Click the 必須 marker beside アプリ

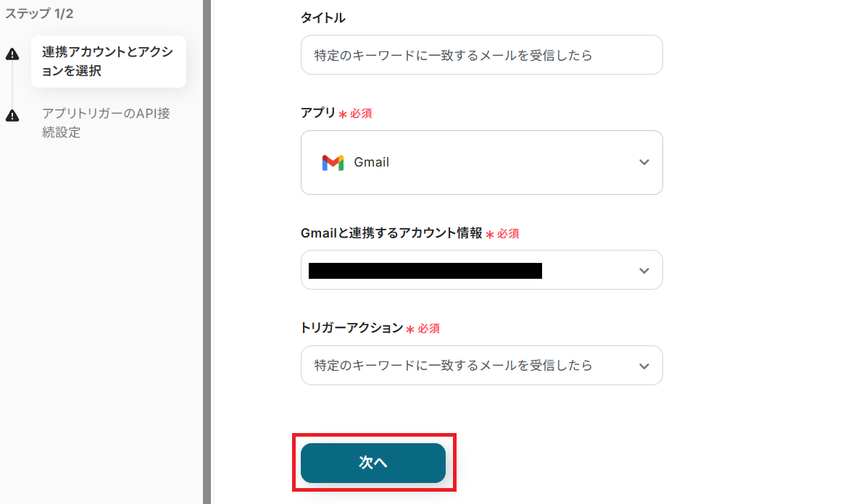pyautogui.click(x=360, y=114)
